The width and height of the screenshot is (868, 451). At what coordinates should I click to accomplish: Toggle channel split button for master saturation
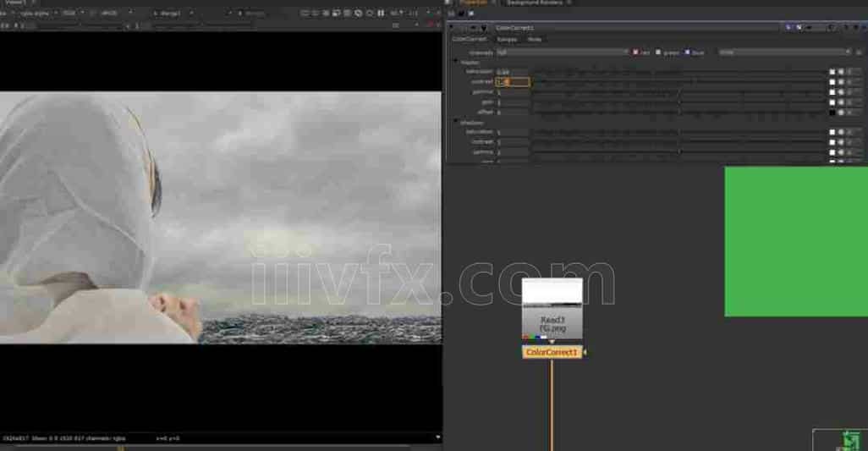tap(851, 72)
